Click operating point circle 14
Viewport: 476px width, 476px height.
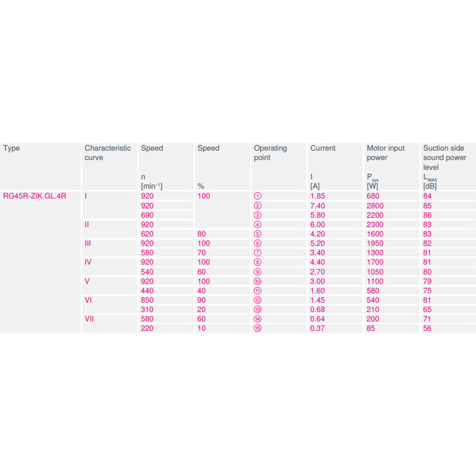click(x=258, y=319)
